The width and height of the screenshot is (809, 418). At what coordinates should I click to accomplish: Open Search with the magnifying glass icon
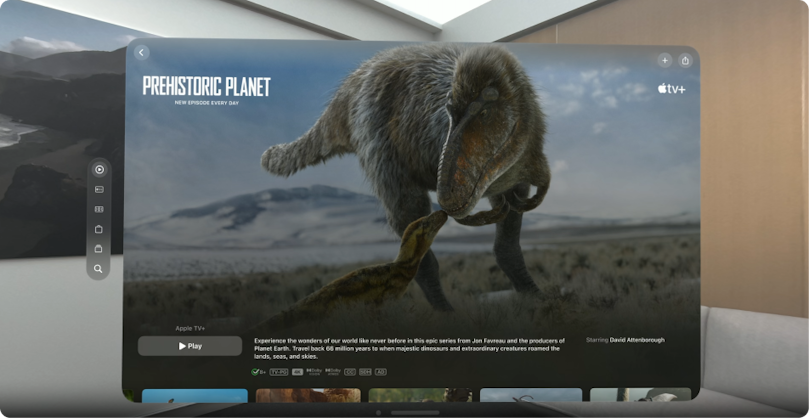[x=99, y=268]
